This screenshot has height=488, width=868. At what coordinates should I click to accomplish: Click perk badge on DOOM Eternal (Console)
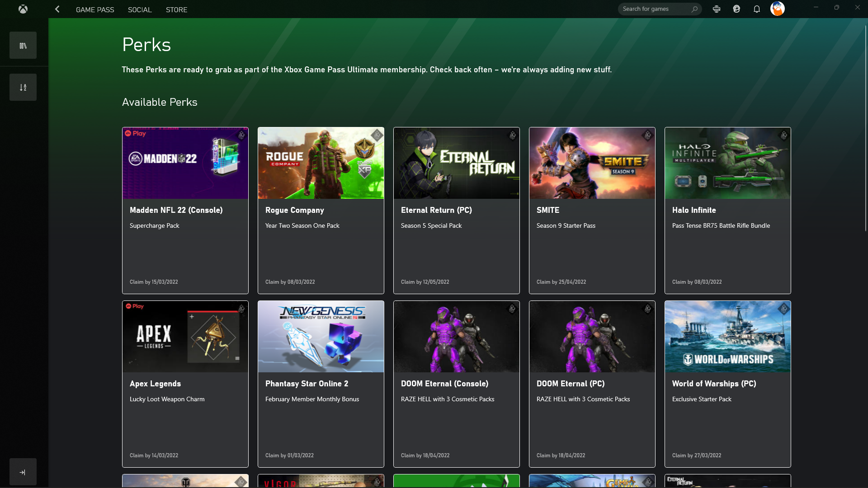(x=513, y=309)
